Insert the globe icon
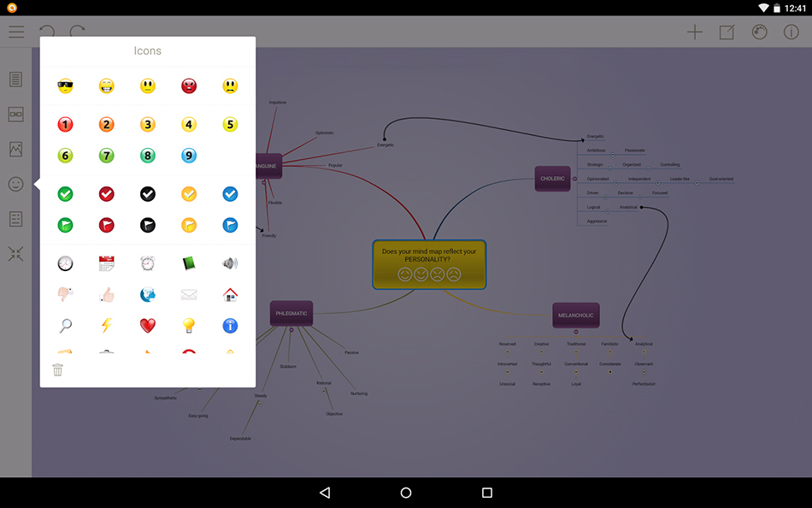Viewport: 812px width, 508px height. [x=148, y=294]
